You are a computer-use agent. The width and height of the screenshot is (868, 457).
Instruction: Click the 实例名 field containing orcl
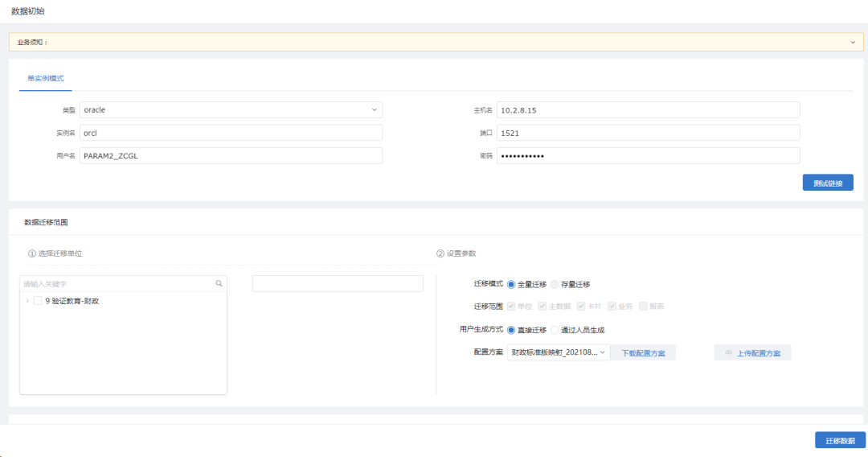point(231,133)
